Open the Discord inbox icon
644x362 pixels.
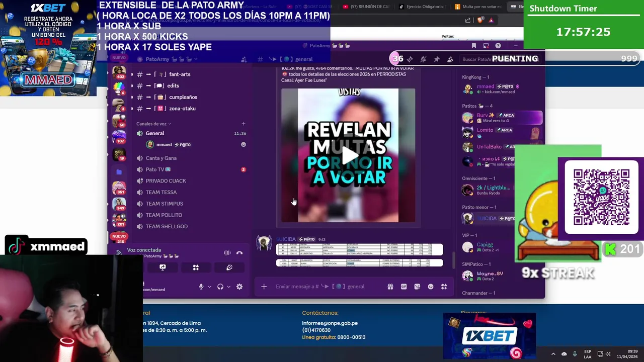click(486, 46)
